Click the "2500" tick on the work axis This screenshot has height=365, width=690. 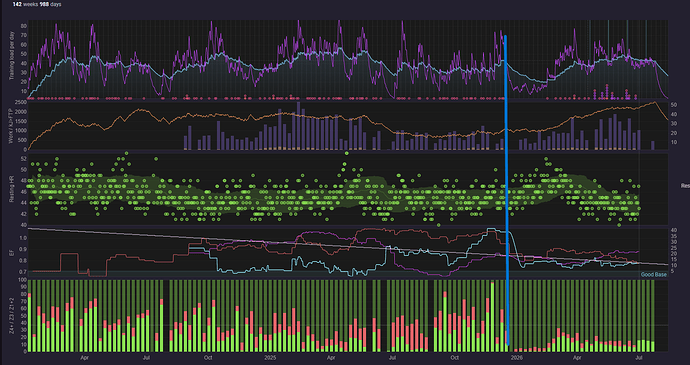[21, 103]
